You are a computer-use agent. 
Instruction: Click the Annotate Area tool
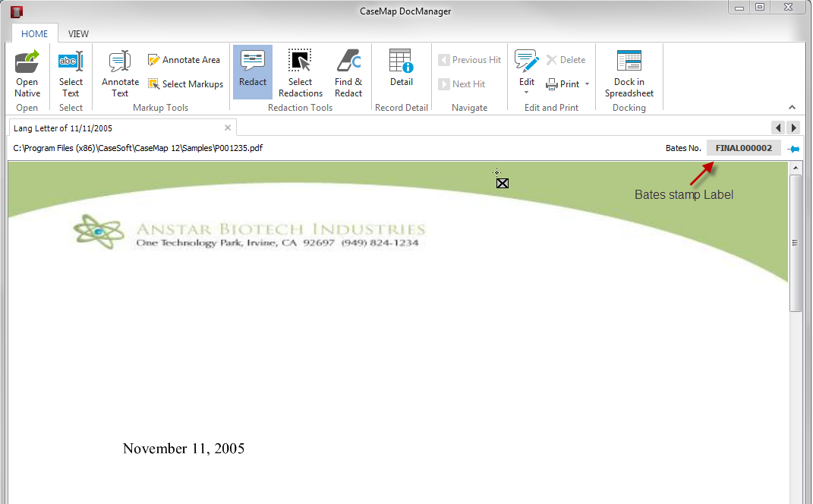pyautogui.click(x=184, y=60)
